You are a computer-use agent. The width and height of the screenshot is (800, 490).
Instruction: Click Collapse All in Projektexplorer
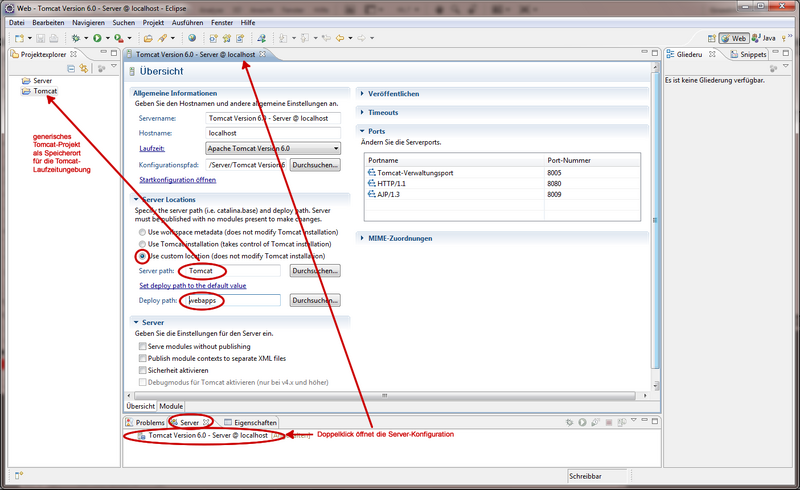point(71,68)
